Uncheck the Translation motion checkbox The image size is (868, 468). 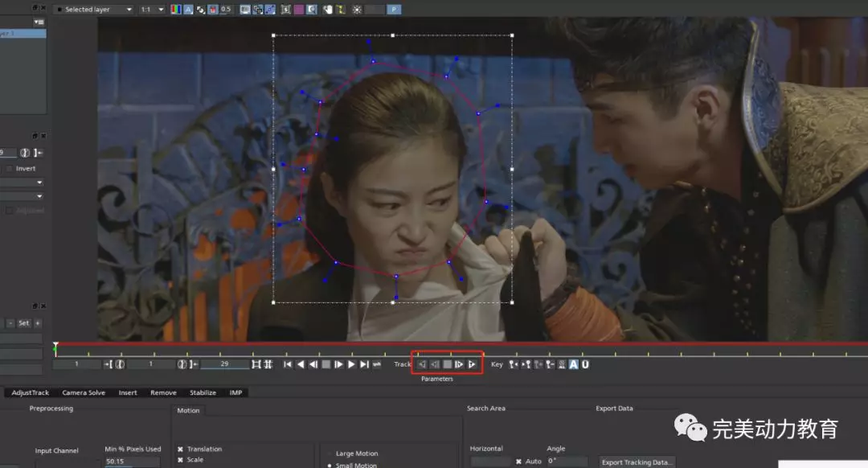[x=181, y=450]
